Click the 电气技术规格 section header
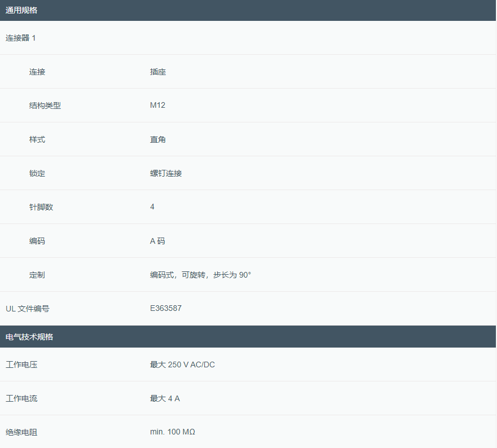 tap(29, 337)
